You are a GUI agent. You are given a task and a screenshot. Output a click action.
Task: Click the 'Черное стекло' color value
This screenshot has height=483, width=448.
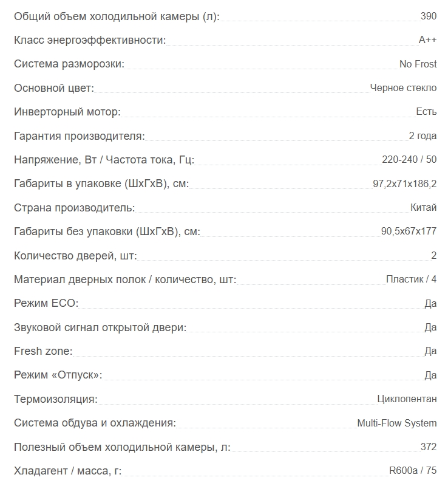pos(403,87)
